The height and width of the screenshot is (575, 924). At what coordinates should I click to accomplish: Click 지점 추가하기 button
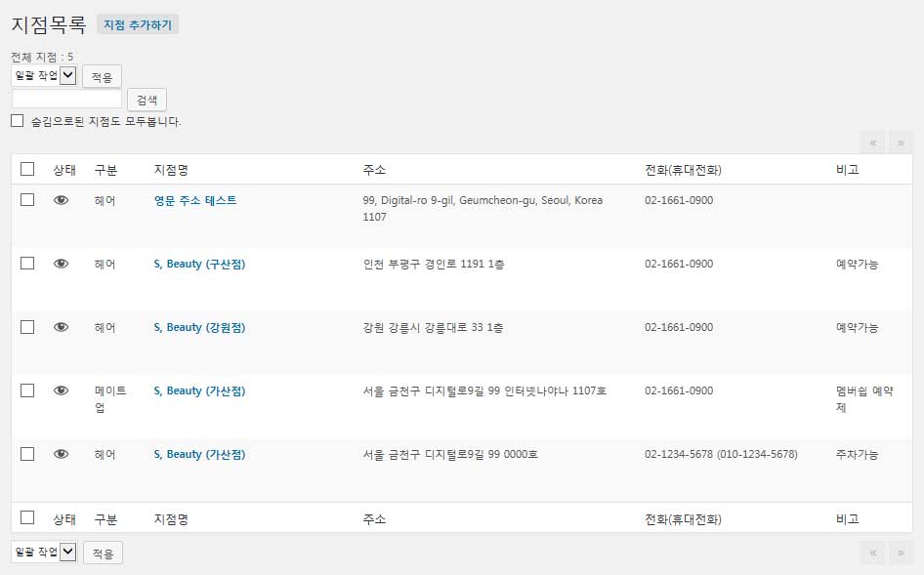click(x=138, y=24)
